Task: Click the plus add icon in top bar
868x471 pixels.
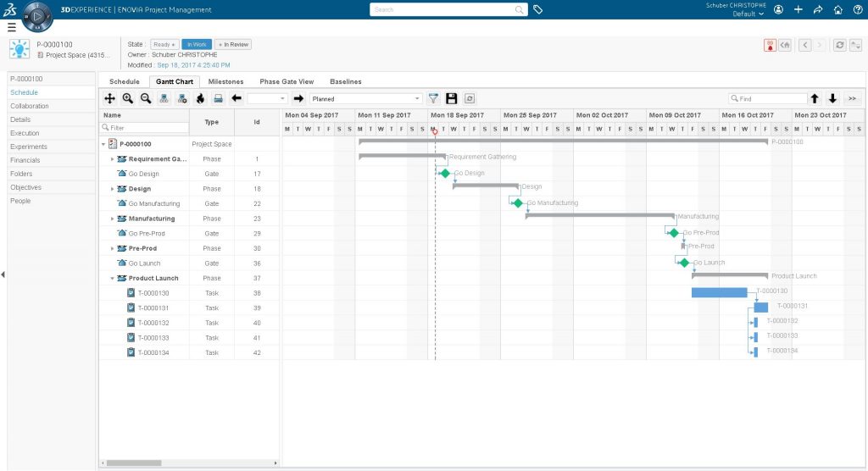Action: pos(798,9)
